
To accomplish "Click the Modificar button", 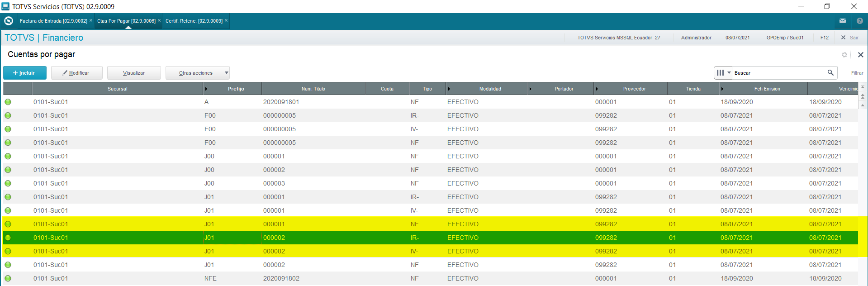I will click(x=76, y=73).
